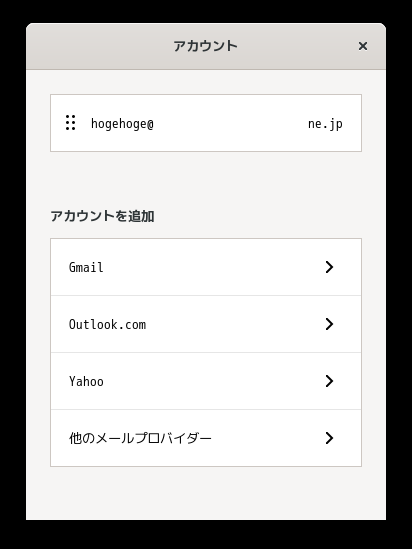Click the empty area below provider list
This screenshot has height=549, width=412.
pos(206,494)
